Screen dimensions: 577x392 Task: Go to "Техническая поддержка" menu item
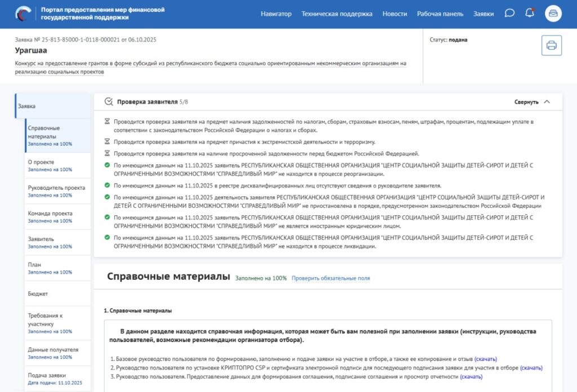tap(337, 14)
